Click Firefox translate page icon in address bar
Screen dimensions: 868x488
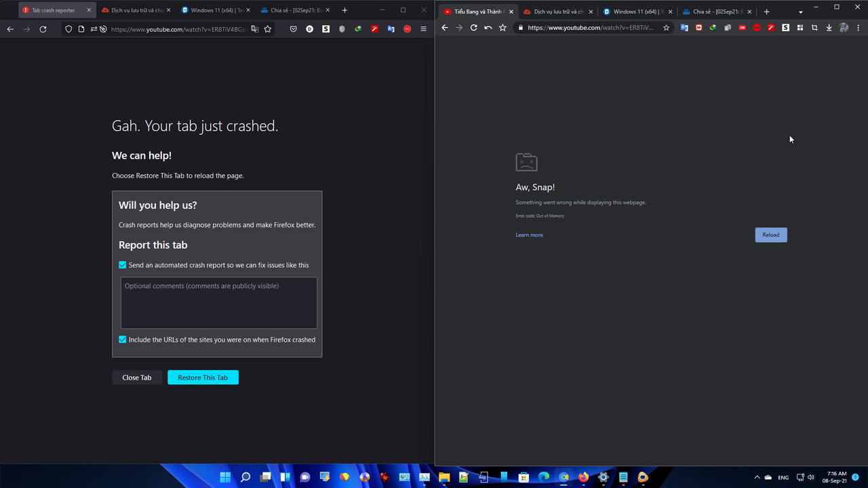[255, 29]
